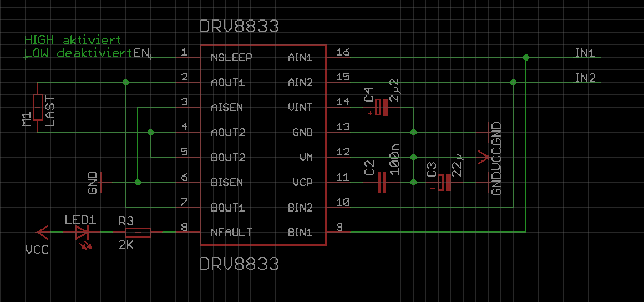Click the VCC text below left arrow
644x302 pixels.
click(37, 250)
